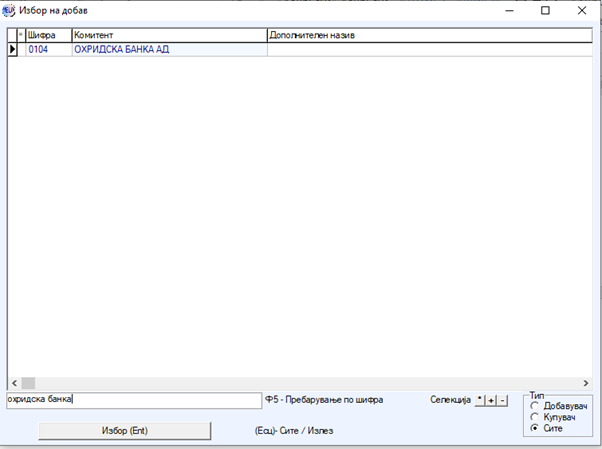This screenshot has height=449, width=602.
Task: Click the horizontal scrollbar left arrow
Action: (14, 383)
